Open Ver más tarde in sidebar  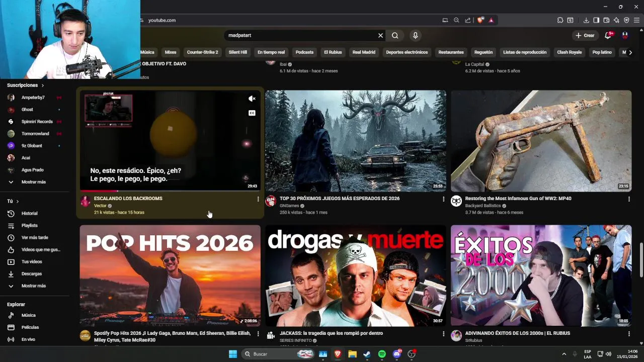[x=34, y=238]
